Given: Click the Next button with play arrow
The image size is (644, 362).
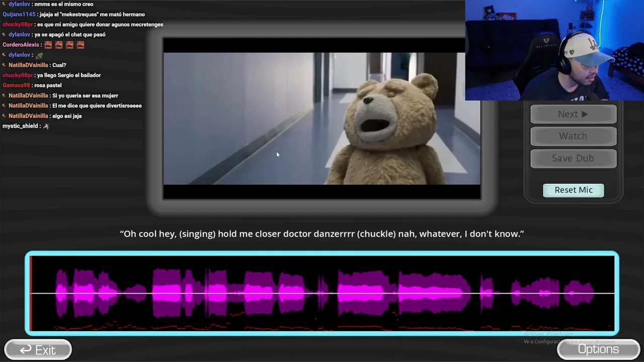Looking at the screenshot, I should tap(573, 114).
